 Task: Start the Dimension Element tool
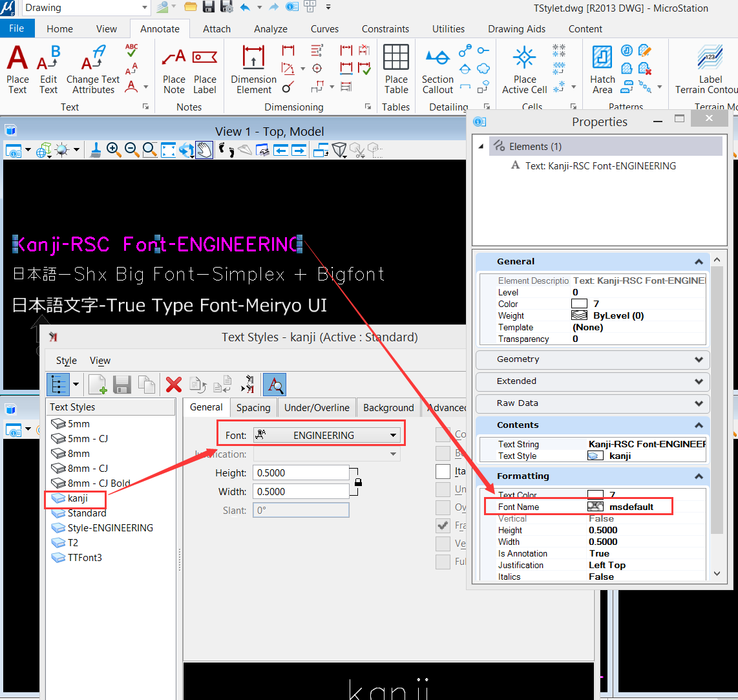(x=253, y=69)
